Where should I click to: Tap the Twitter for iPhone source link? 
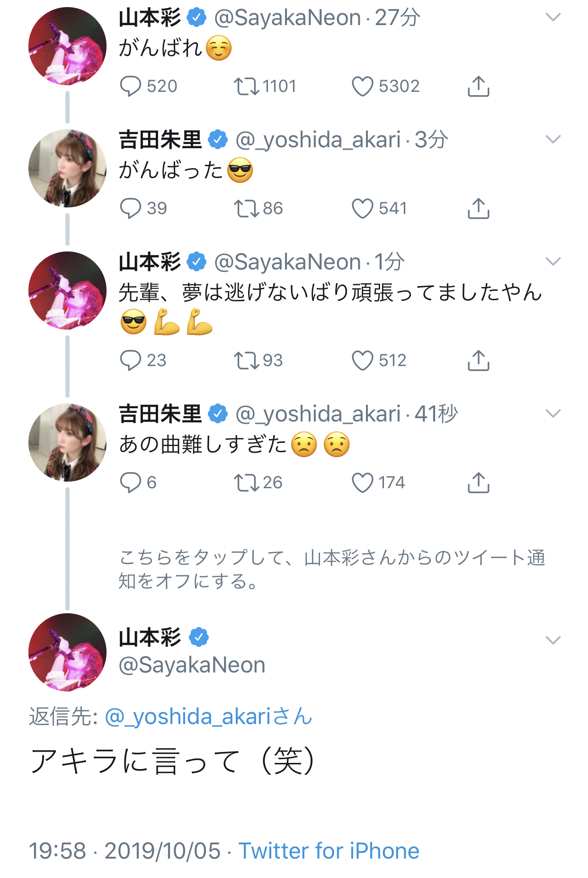(329, 851)
